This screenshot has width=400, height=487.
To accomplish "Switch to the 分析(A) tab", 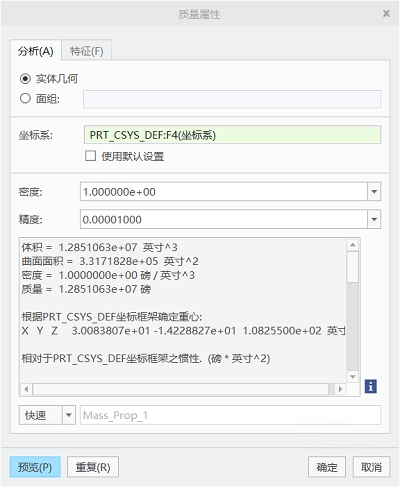I will click(36, 51).
